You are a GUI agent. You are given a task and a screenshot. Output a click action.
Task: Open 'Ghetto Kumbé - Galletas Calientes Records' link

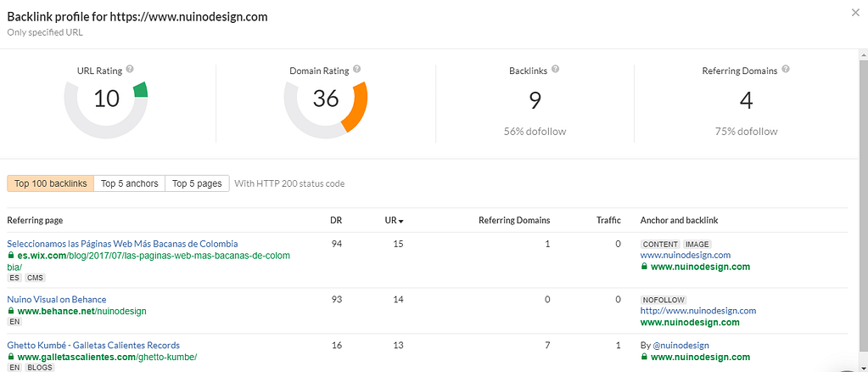[93, 345]
